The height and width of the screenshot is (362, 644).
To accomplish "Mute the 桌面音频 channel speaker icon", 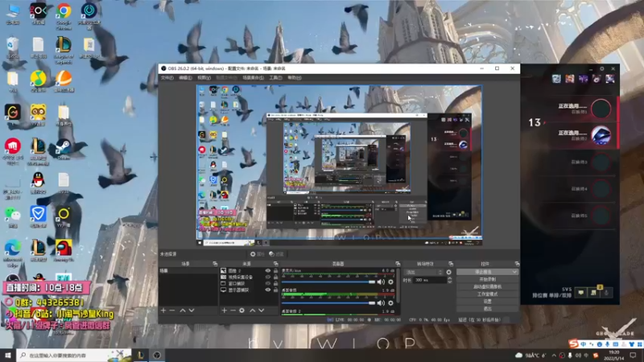I will [381, 303].
